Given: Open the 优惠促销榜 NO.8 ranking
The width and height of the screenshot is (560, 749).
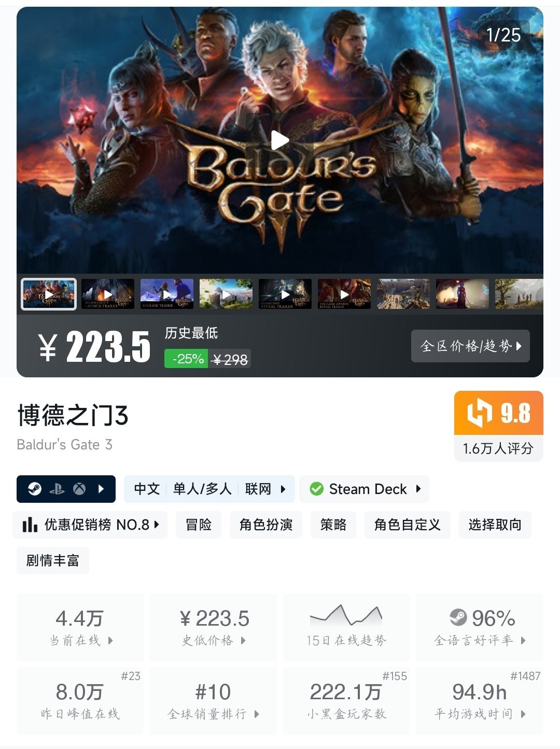Looking at the screenshot, I should 90,525.
